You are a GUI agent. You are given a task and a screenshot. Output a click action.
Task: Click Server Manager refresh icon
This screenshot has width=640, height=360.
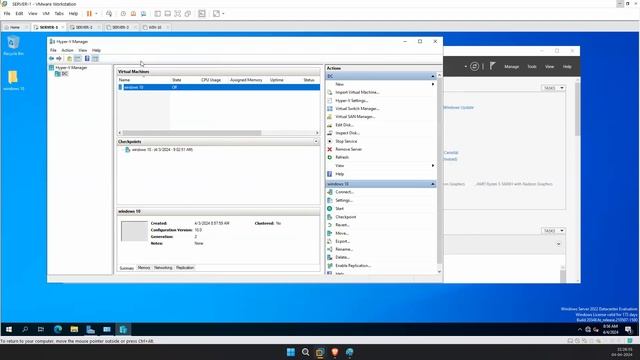pos(474,66)
